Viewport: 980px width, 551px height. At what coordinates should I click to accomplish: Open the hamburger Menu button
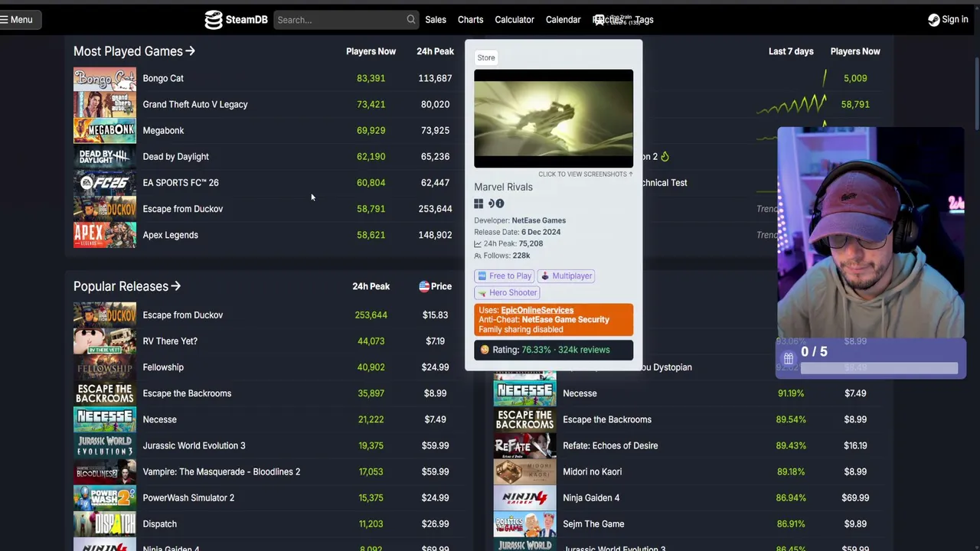click(x=18, y=20)
